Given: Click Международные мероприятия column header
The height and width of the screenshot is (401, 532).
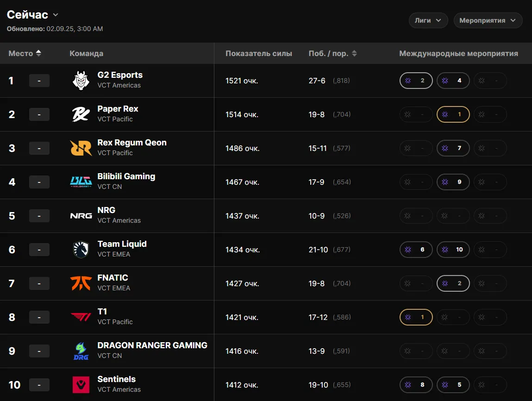Looking at the screenshot, I should 458,53.
